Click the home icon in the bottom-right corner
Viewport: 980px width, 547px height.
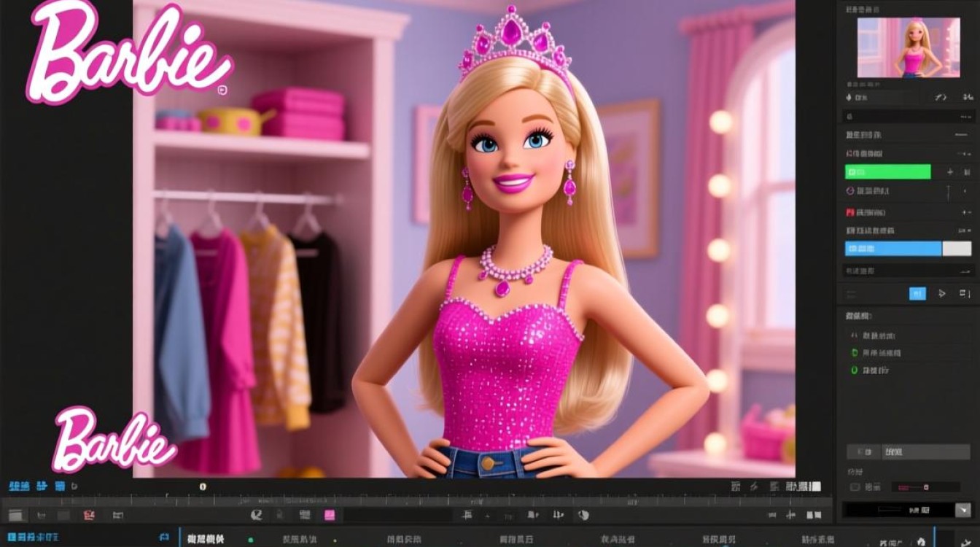[921, 542]
